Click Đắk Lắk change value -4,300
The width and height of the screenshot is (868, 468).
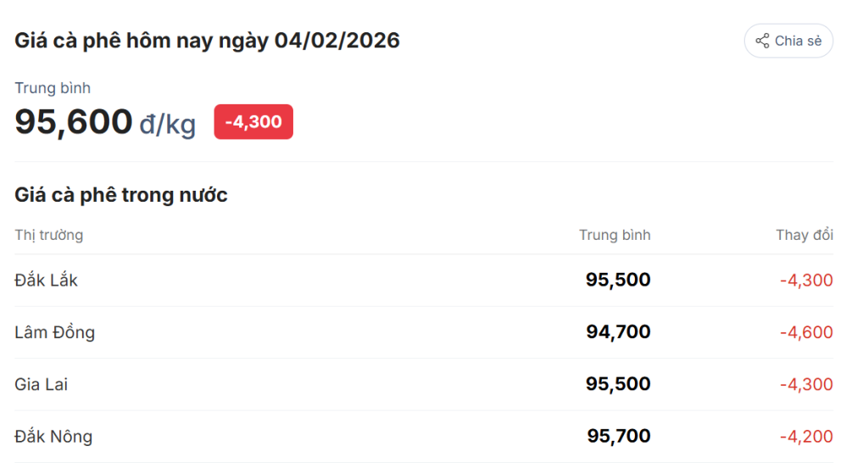coord(806,280)
